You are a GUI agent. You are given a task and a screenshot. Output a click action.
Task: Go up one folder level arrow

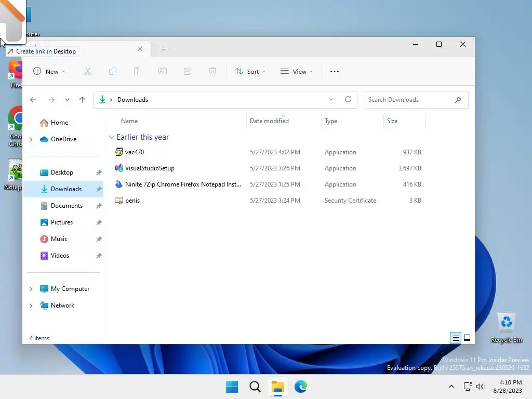click(82, 100)
